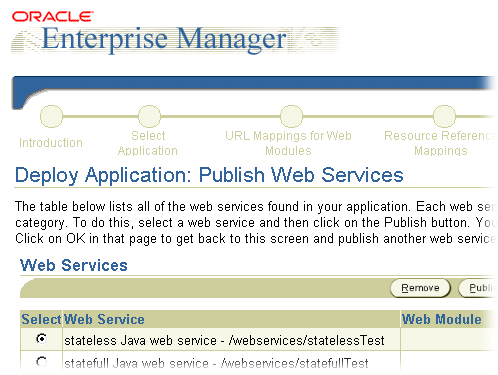The width and height of the screenshot is (498, 375).
Task: Open the Introduction step label
Action: coord(51,143)
